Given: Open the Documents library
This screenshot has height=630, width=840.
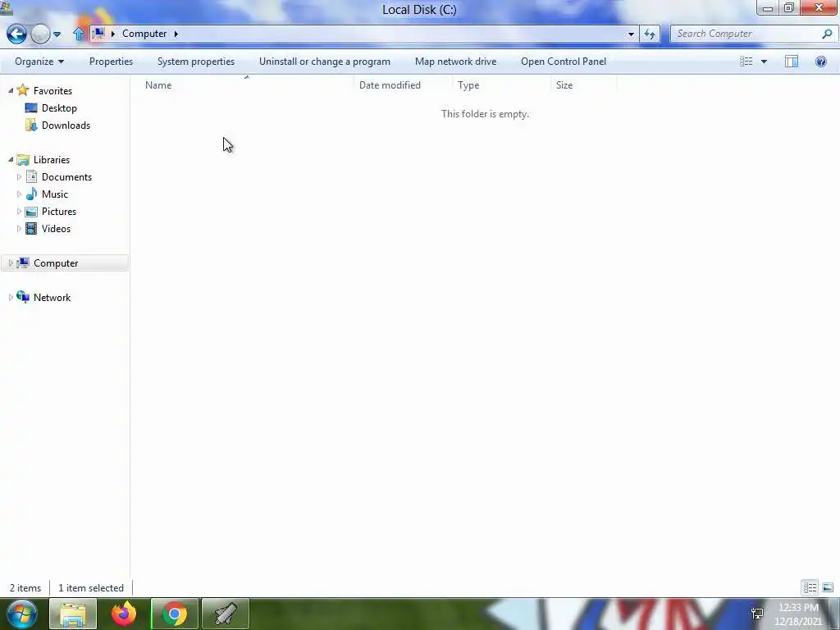Looking at the screenshot, I should tap(66, 177).
